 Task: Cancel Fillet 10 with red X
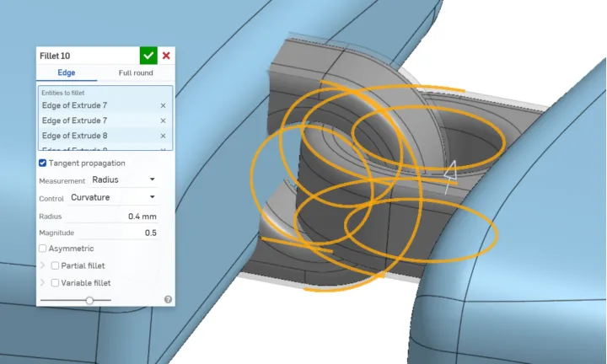click(x=166, y=56)
